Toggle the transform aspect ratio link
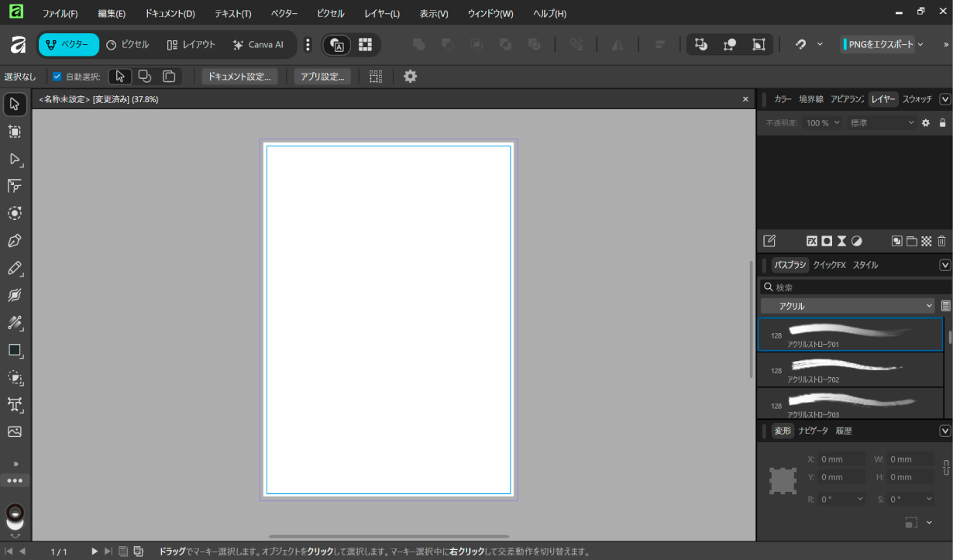 (945, 468)
